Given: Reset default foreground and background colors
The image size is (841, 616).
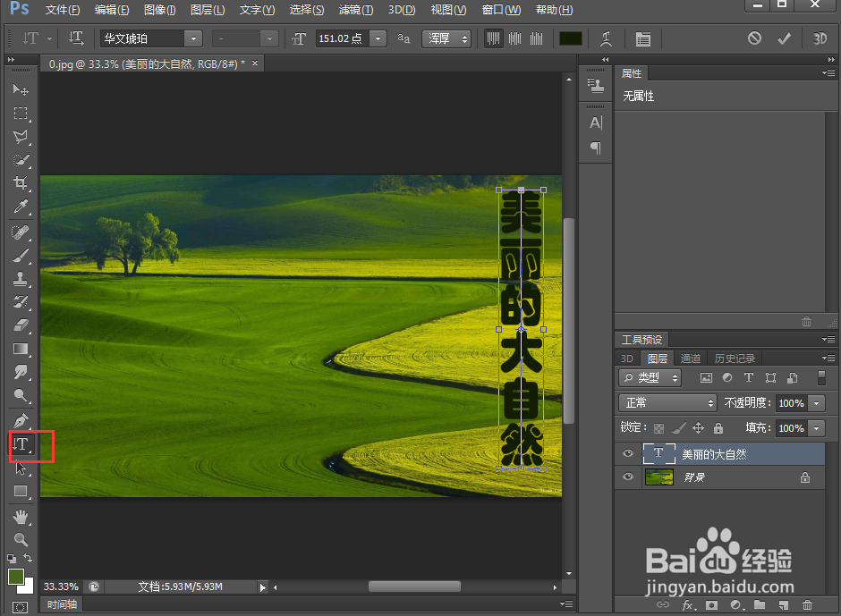Looking at the screenshot, I should [12, 558].
